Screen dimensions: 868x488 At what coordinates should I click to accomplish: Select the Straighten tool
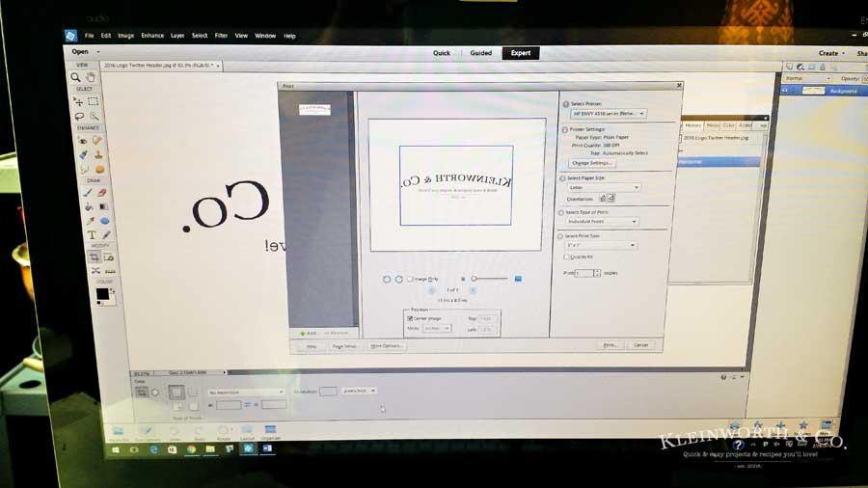point(110,271)
